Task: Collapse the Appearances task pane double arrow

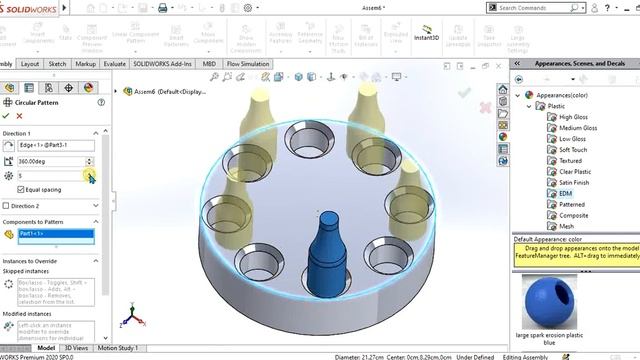Action: (x=517, y=63)
